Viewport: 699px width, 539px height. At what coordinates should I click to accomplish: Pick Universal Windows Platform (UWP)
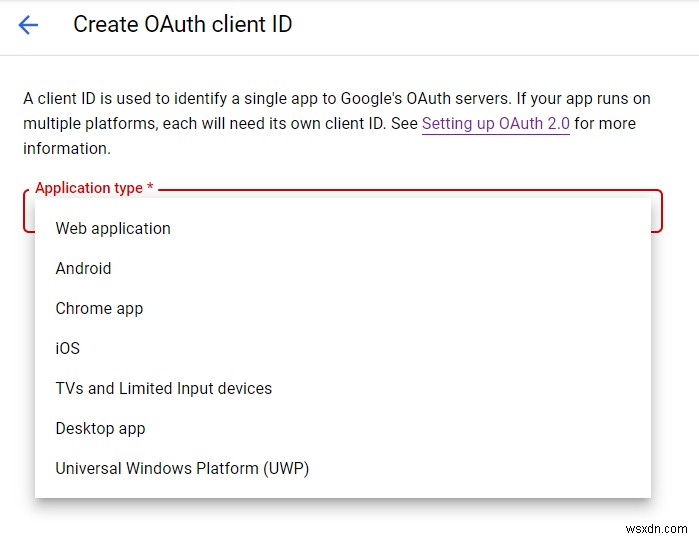coord(182,468)
